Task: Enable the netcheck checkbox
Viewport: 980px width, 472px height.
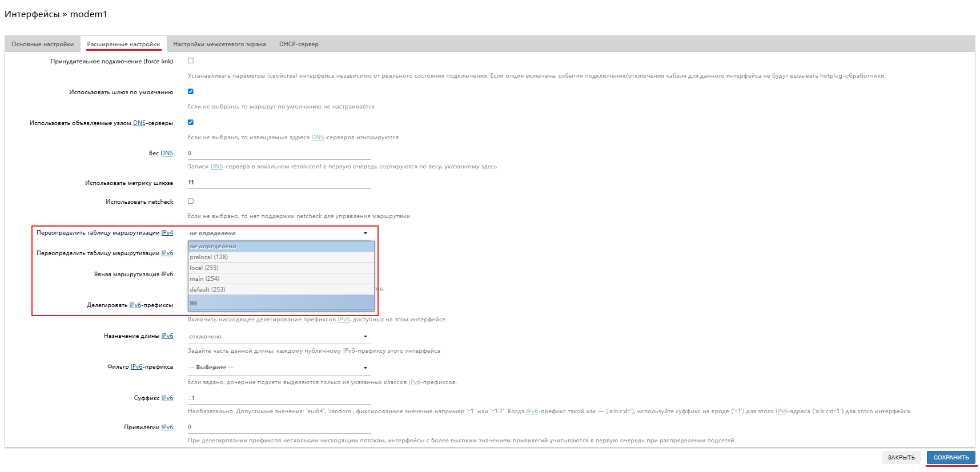Action: [191, 201]
